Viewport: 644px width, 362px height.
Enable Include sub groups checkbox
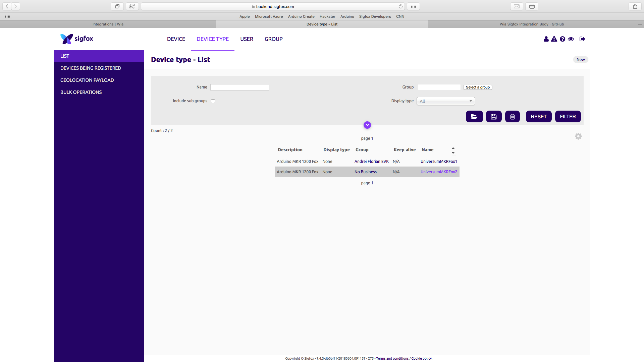pos(213,101)
